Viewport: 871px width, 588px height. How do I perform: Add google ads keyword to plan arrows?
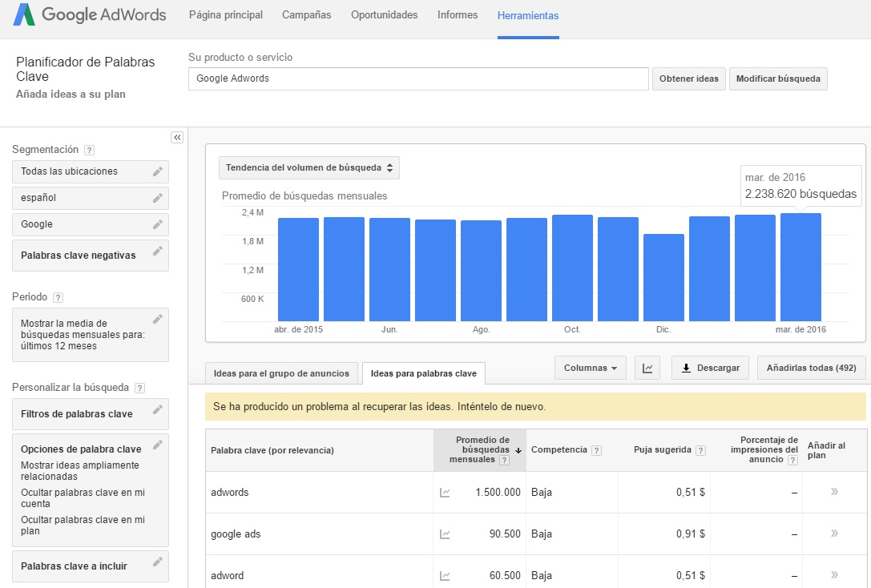[x=834, y=533]
